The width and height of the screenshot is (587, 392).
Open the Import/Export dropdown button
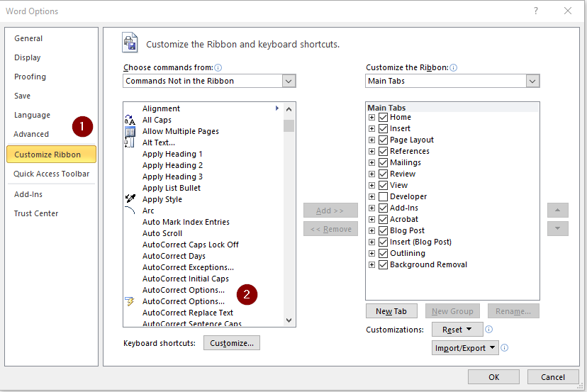[x=465, y=348]
